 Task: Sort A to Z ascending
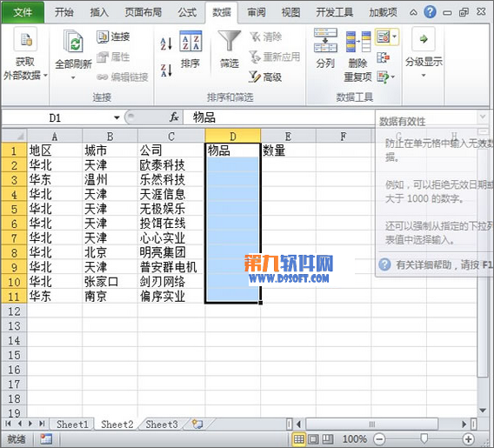[166, 43]
